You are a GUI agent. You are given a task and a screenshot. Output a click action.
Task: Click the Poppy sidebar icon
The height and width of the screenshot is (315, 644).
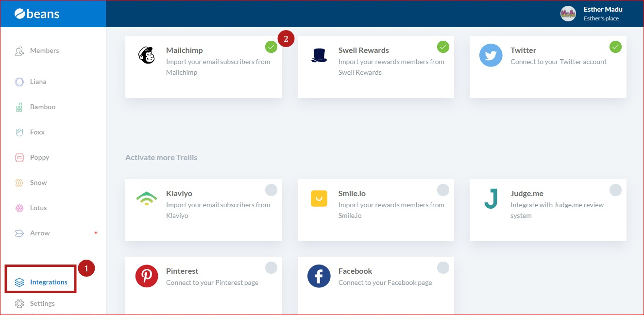click(19, 158)
